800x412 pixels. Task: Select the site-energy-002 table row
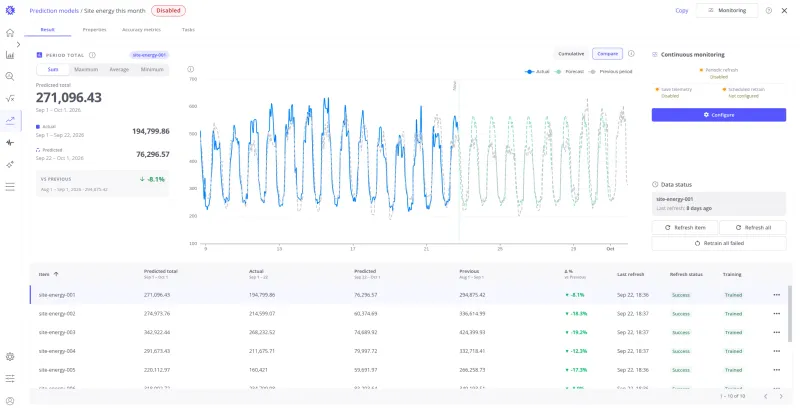click(408, 314)
